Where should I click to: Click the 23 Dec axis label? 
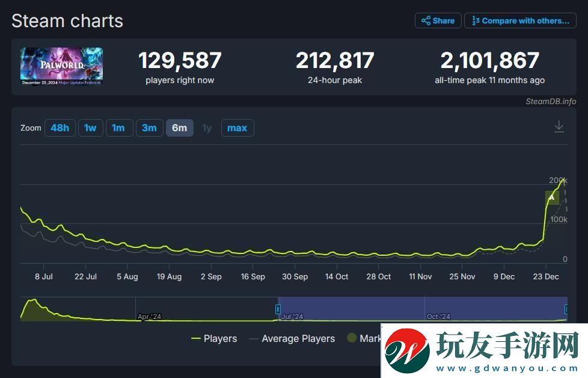(x=546, y=277)
